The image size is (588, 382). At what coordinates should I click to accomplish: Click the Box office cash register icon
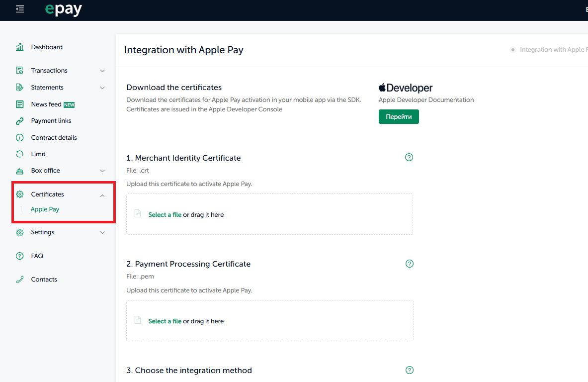click(19, 171)
